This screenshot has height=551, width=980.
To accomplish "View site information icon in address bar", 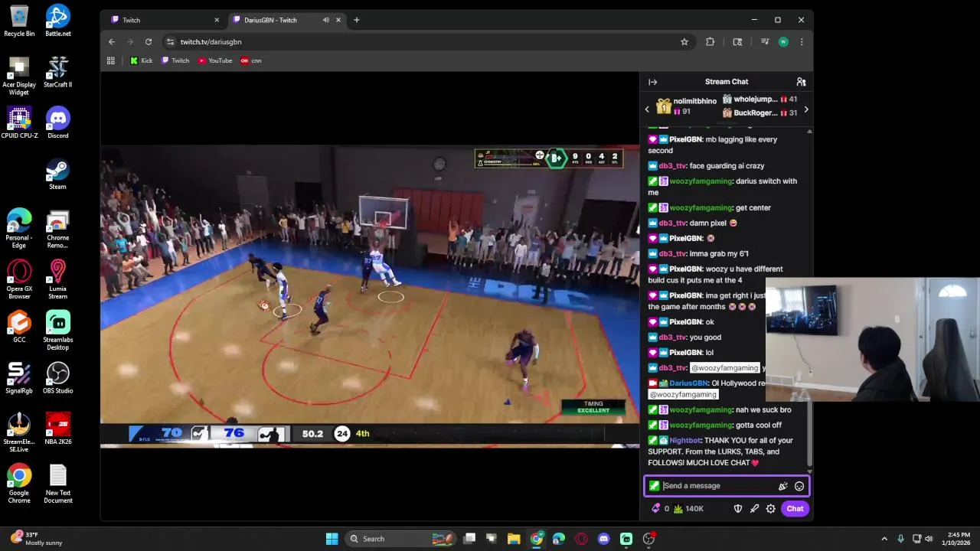I will [x=170, y=42].
